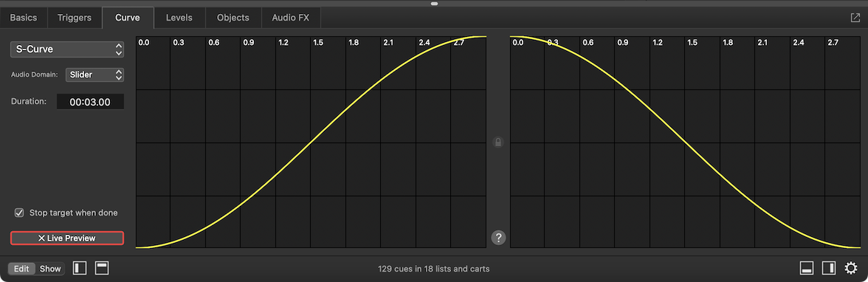The width and height of the screenshot is (868, 282).
Task: Toggle Stop target when done checkbox
Action: [19, 213]
